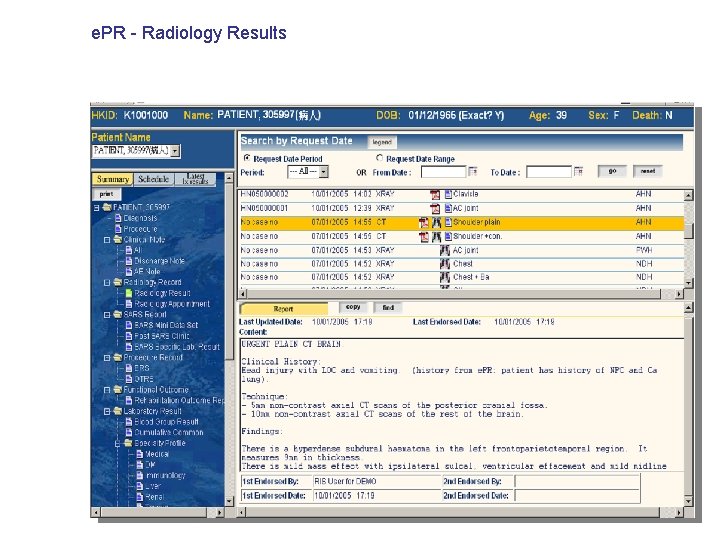Select the Request Date Range radio button
The width and height of the screenshot is (720, 540).
tap(379, 158)
